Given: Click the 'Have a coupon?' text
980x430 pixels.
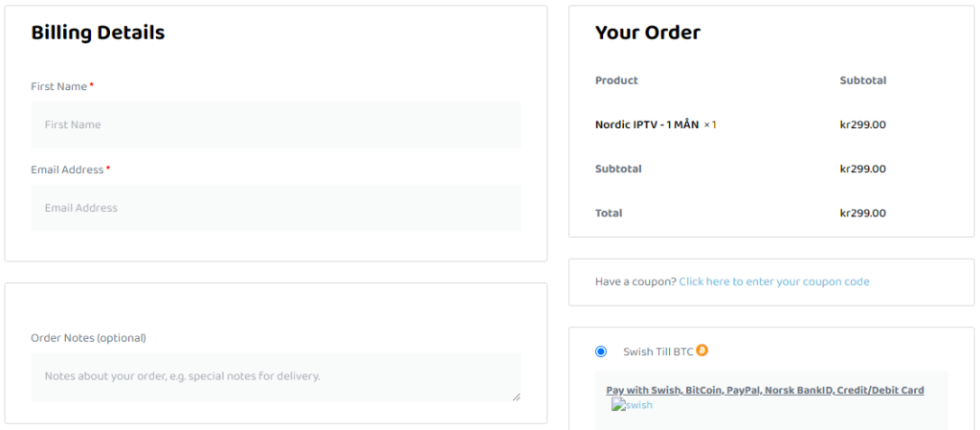Looking at the screenshot, I should (x=635, y=282).
